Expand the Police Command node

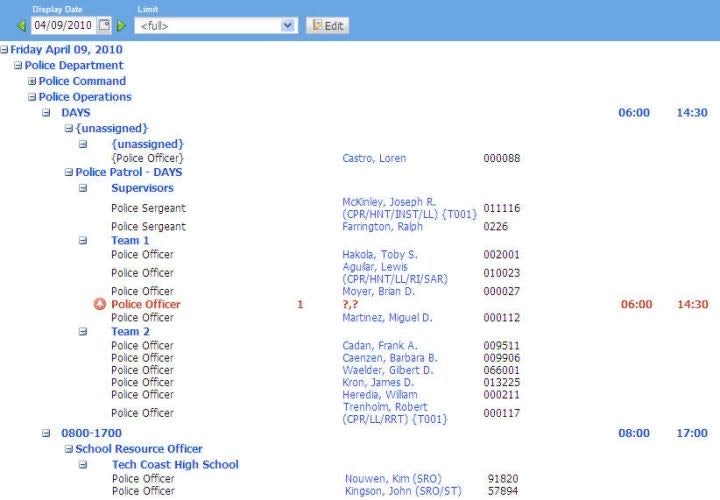pyautogui.click(x=32, y=81)
